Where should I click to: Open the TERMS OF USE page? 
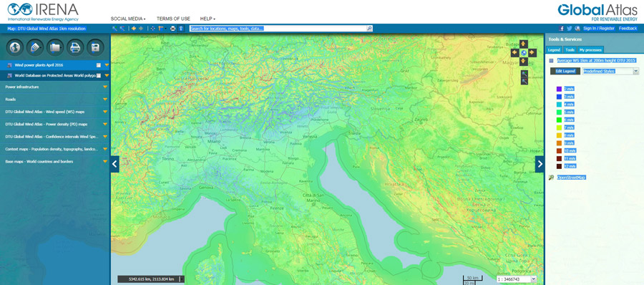click(173, 19)
